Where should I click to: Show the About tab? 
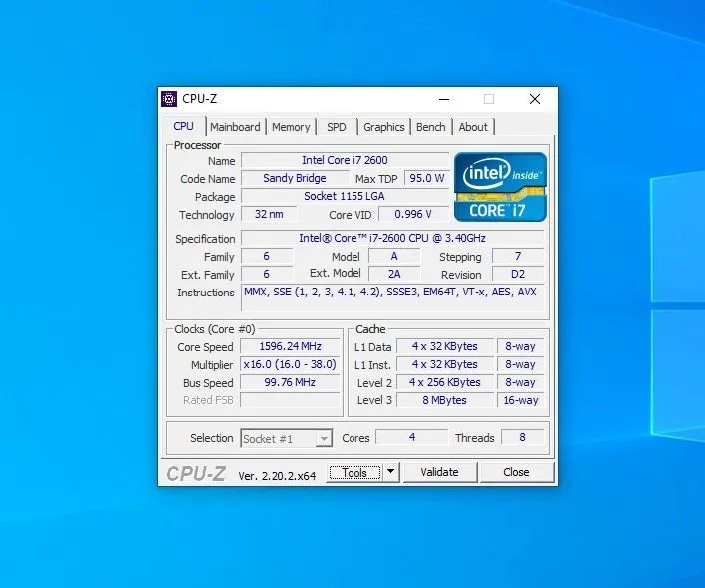[x=473, y=127]
